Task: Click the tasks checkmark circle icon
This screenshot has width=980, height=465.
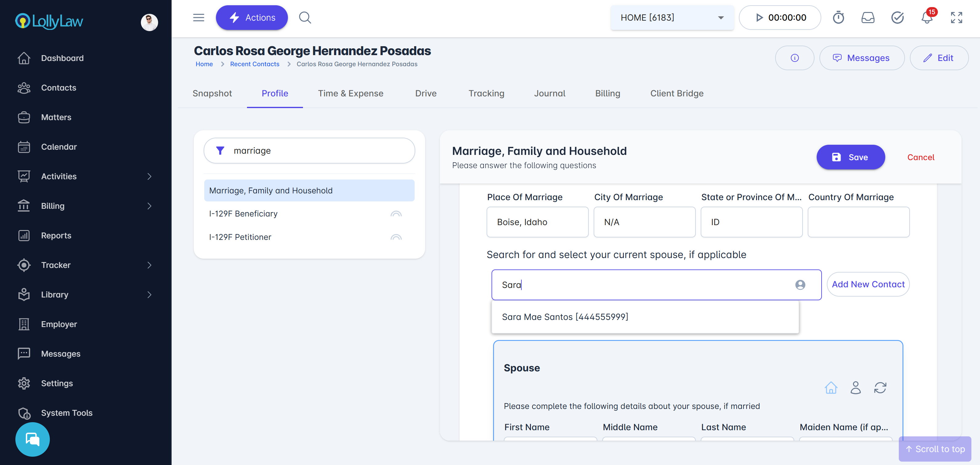Action: coord(897,18)
